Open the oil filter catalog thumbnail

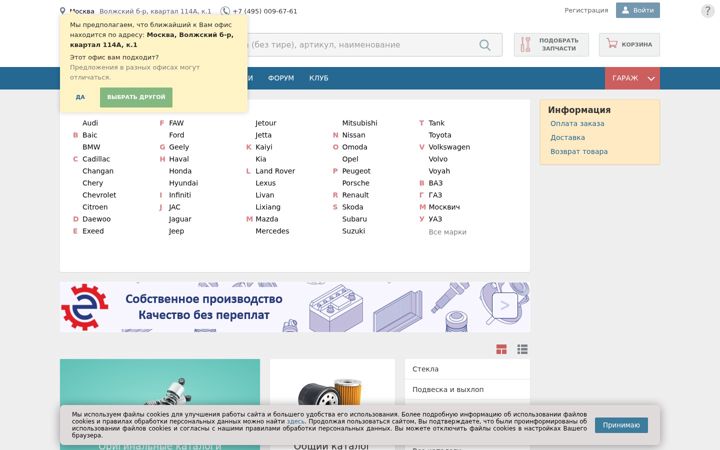(330, 393)
